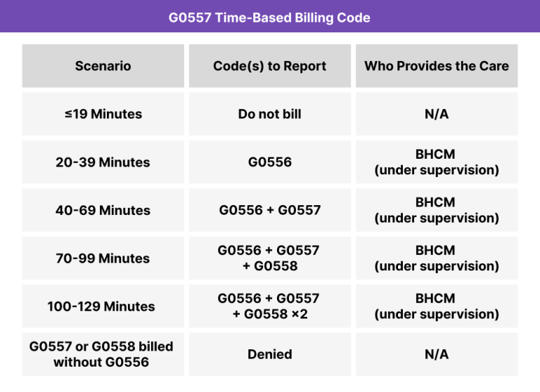The width and height of the screenshot is (540, 392).
Task: Select the 20-39 Minutes scenario cell
Action: tap(103, 162)
